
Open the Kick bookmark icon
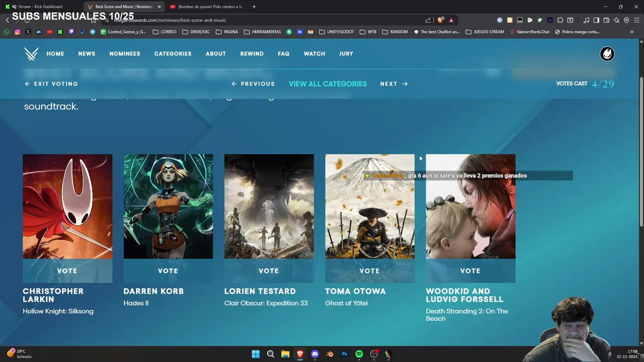pos(60,32)
